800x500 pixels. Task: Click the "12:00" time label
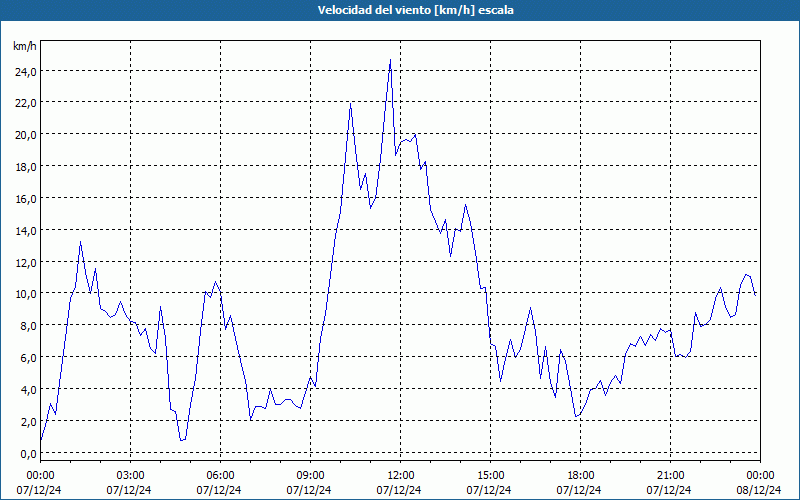click(401, 476)
